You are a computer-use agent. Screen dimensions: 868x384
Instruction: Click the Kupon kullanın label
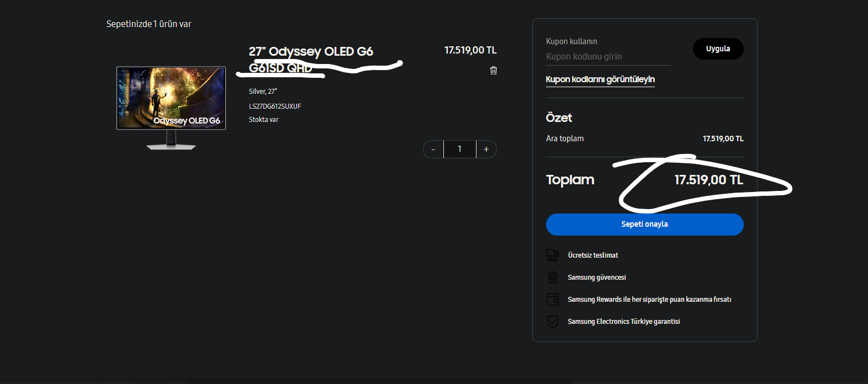tap(571, 41)
